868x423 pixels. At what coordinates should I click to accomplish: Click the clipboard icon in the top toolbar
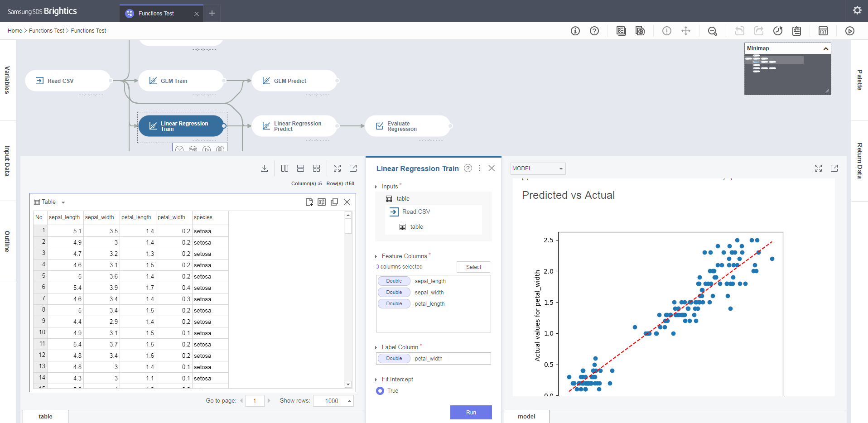tap(797, 31)
